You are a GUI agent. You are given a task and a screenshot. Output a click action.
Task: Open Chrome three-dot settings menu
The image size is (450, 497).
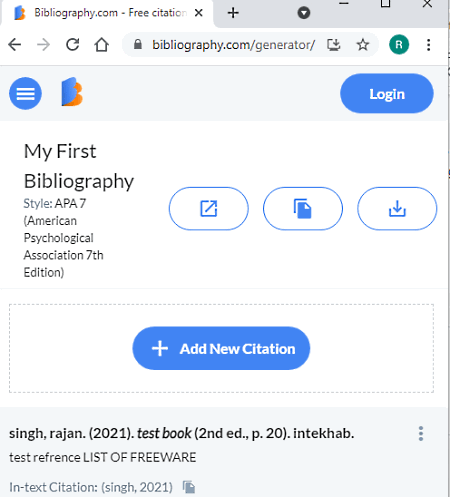(428, 45)
